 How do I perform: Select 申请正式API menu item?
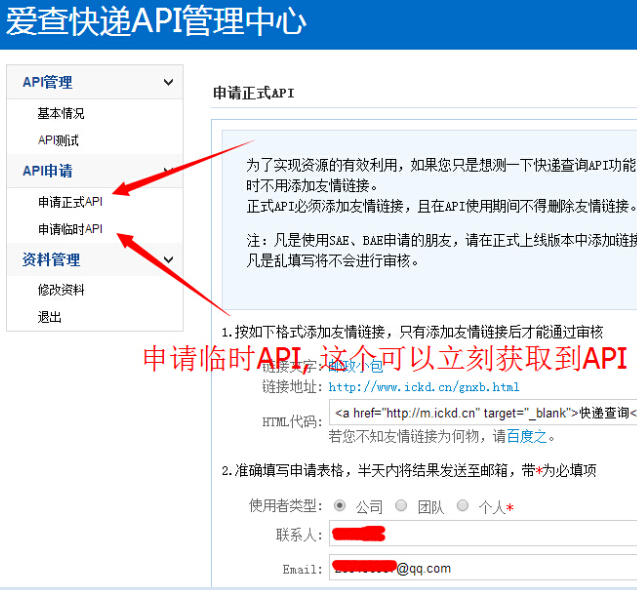tap(70, 202)
